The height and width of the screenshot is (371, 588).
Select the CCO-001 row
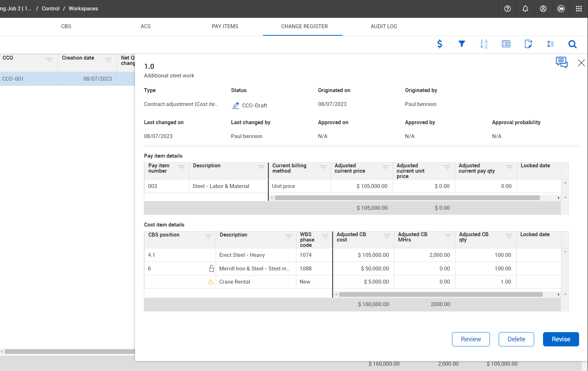tap(29, 79)
